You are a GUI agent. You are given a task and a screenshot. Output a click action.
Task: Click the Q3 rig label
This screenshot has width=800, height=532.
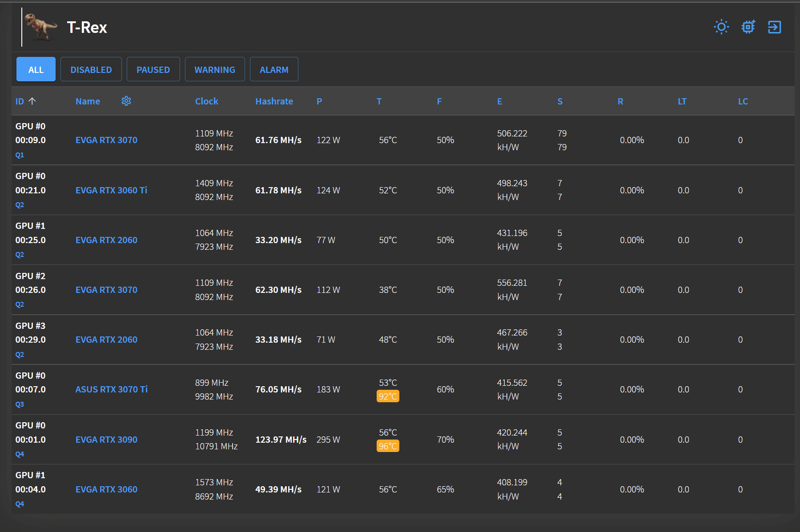point(20,404)
